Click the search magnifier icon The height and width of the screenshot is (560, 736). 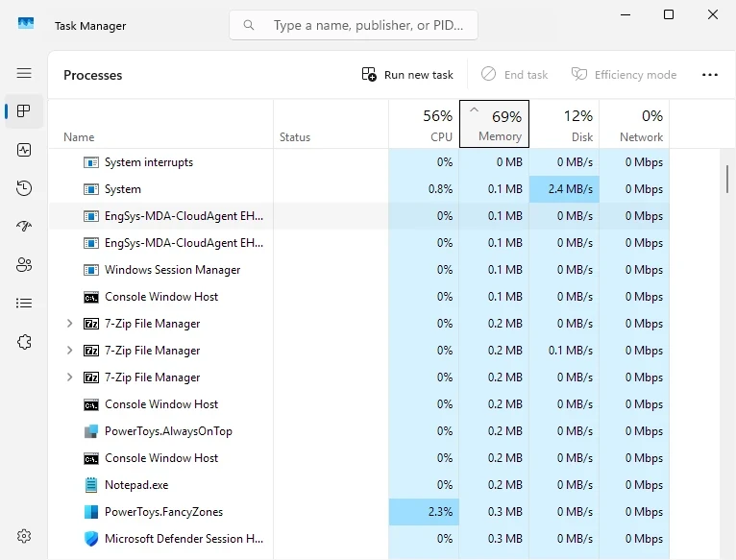point(249,25)
